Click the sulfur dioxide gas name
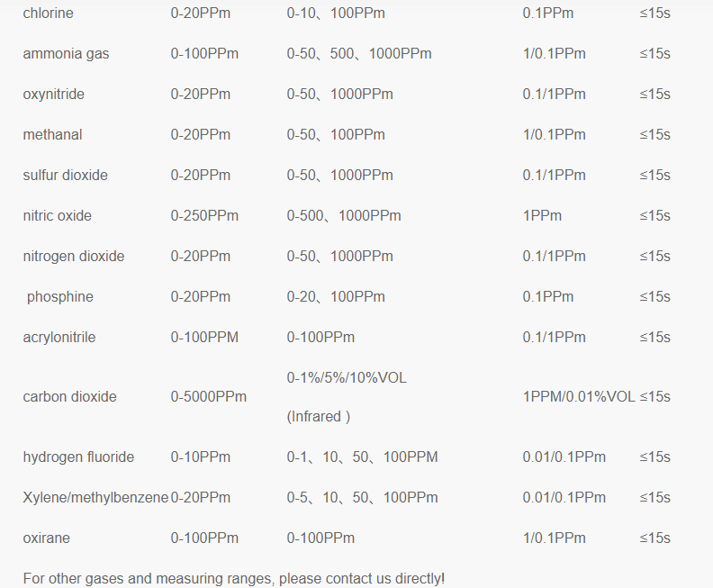This screenshot has height=588, width=713. 65,176
